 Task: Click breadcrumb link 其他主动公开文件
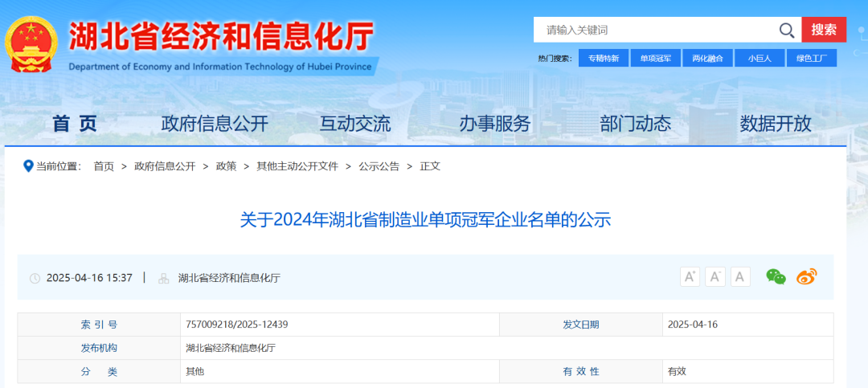tap(297, 166)
